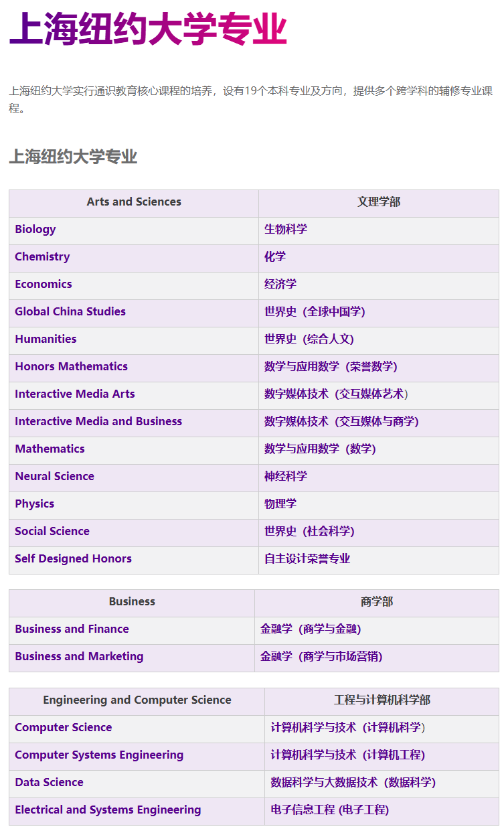The height and width of the screenshot is (839, 504).
Task: Click 世界史（全球中国学）link
Action: click(315, 311)
